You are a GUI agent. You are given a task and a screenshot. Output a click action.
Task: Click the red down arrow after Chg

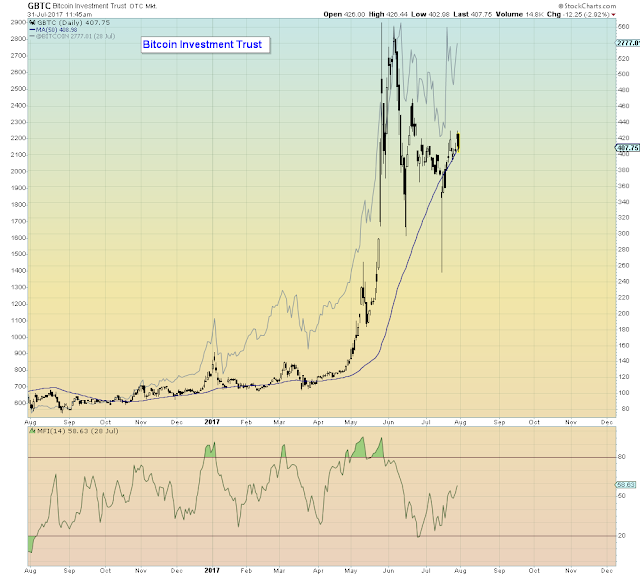click(x=613, y=15)
